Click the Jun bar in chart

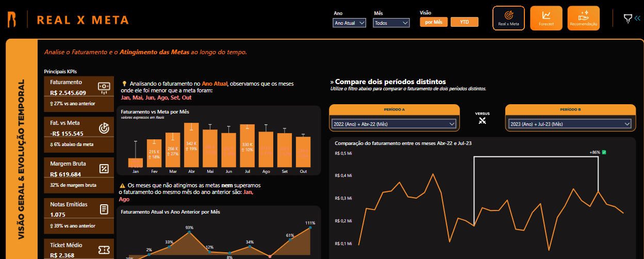228,150
